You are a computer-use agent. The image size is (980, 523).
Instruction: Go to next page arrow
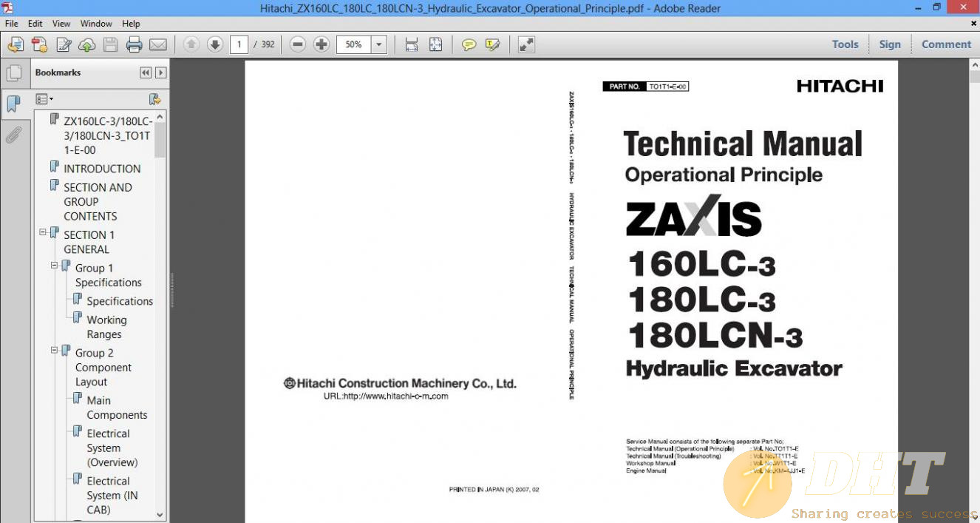click(214, 44)
